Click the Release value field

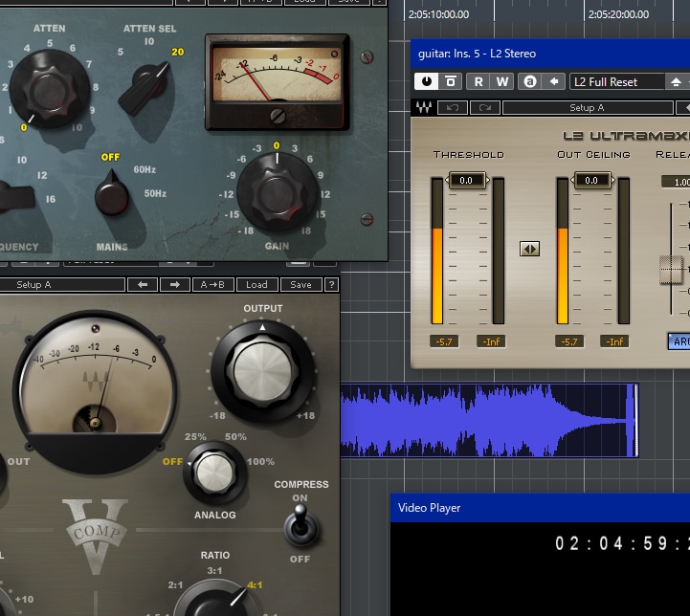(676, 182)
